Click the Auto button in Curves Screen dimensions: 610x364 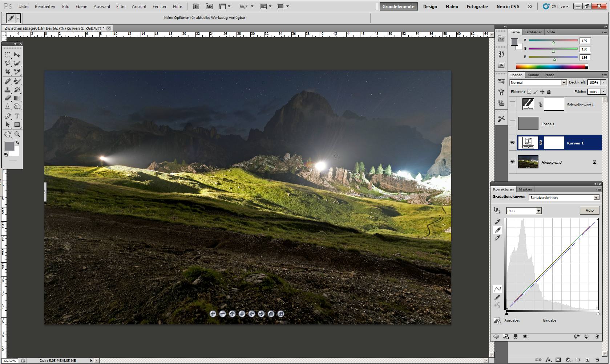coord(589,210)
